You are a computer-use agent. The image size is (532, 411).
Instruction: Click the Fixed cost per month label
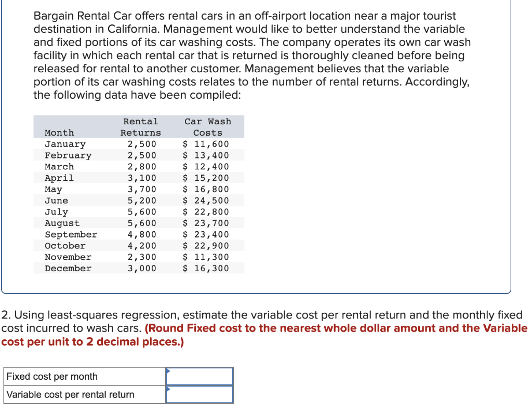[x=47, y=376]
